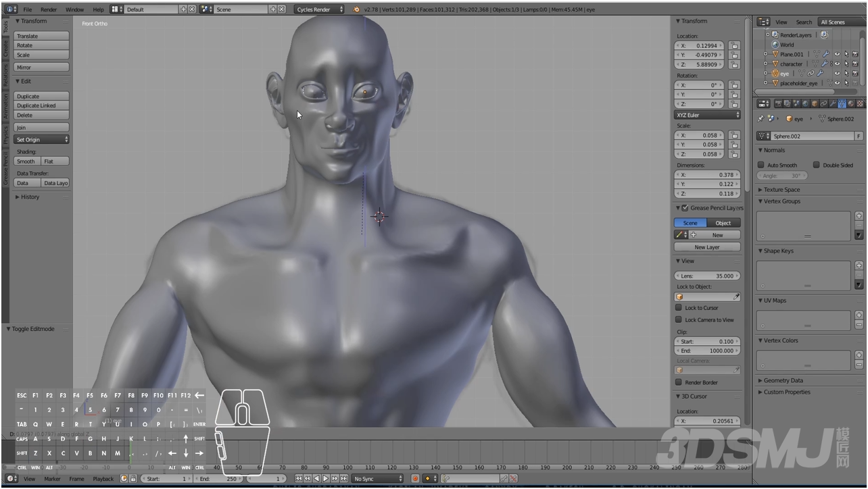Expand the character object in outliner
Screen dimensions: 868x489
[765, 63]
